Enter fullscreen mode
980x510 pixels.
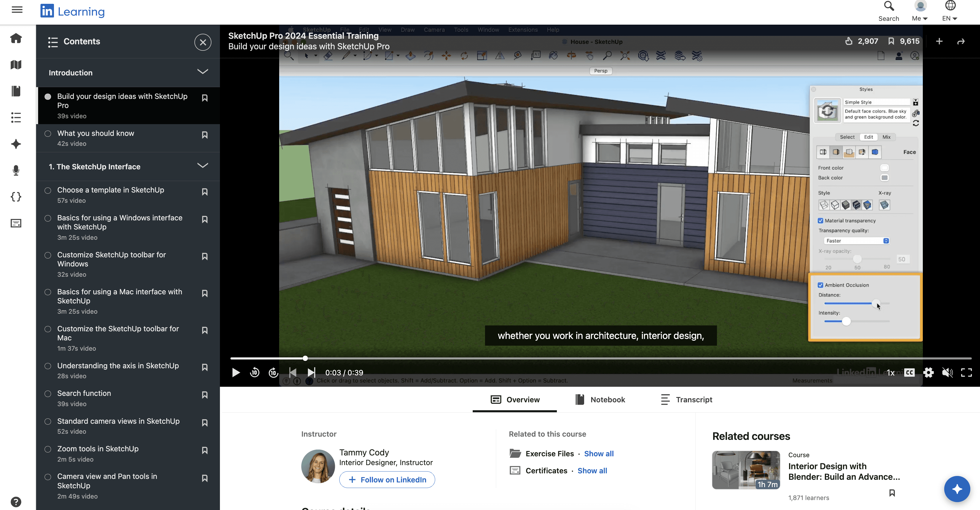click(966, 372)
